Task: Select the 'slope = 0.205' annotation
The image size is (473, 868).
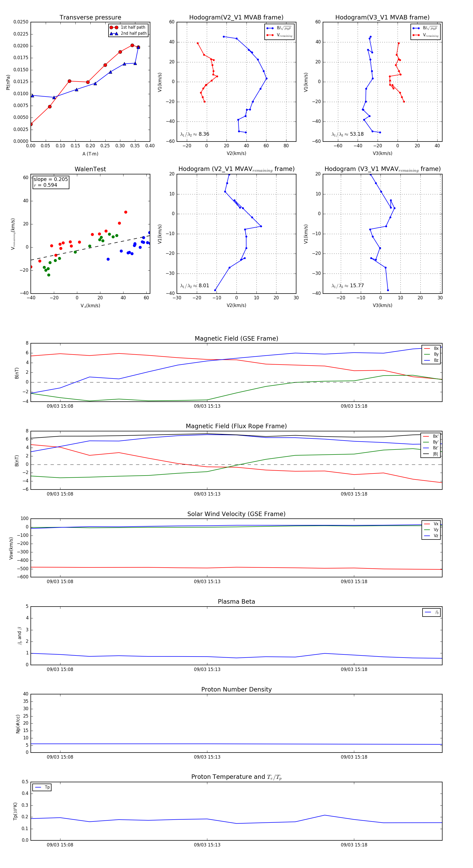Action: pyautogui.click(x=51, y=179)
